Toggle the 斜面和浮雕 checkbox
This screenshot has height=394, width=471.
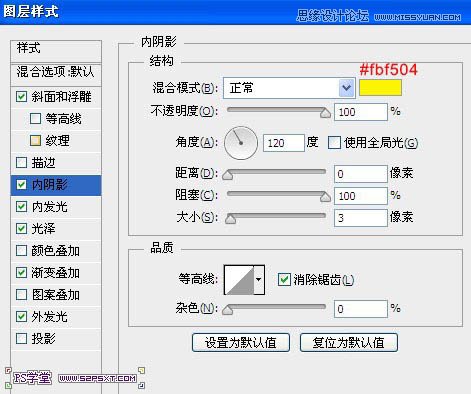click(21, 97)
